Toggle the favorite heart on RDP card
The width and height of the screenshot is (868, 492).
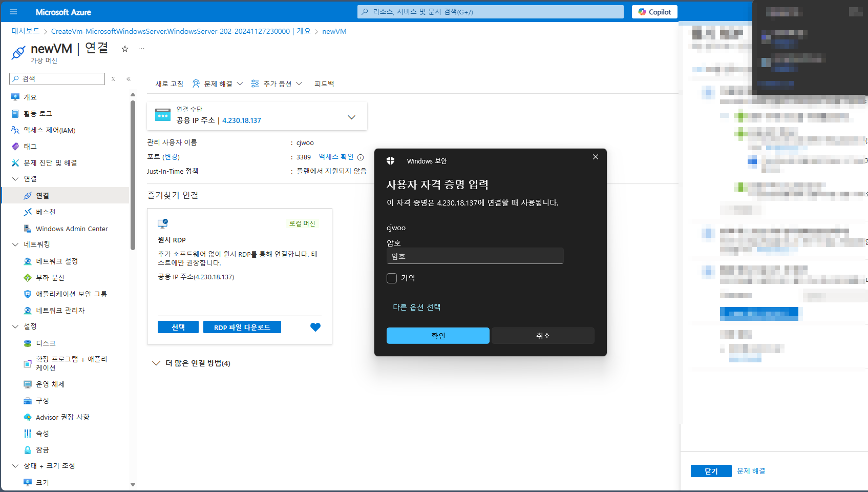[x=315, y=327]
